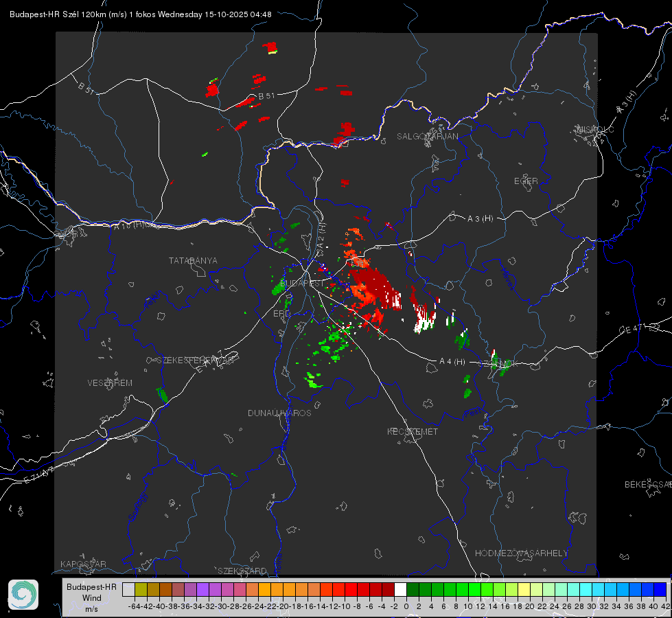Select the KECSKEMÉT city label
This screenshot has width=672, height=618.
coord(413,432)
